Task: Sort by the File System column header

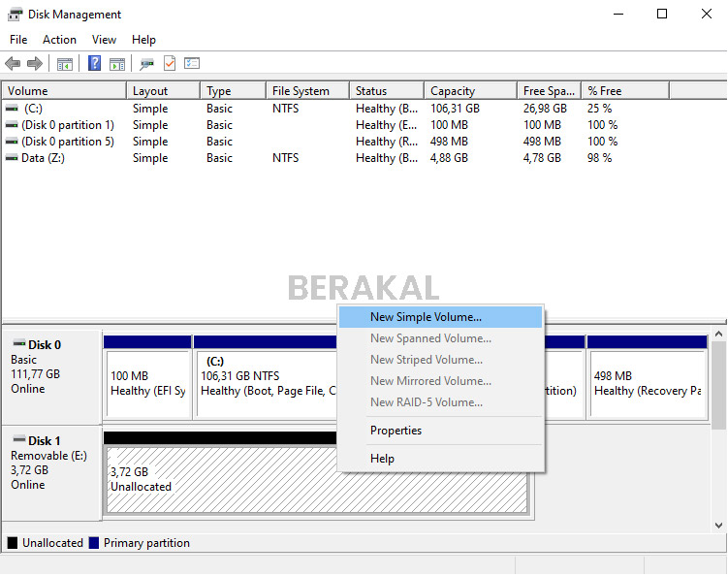Action: coord(301,91)
